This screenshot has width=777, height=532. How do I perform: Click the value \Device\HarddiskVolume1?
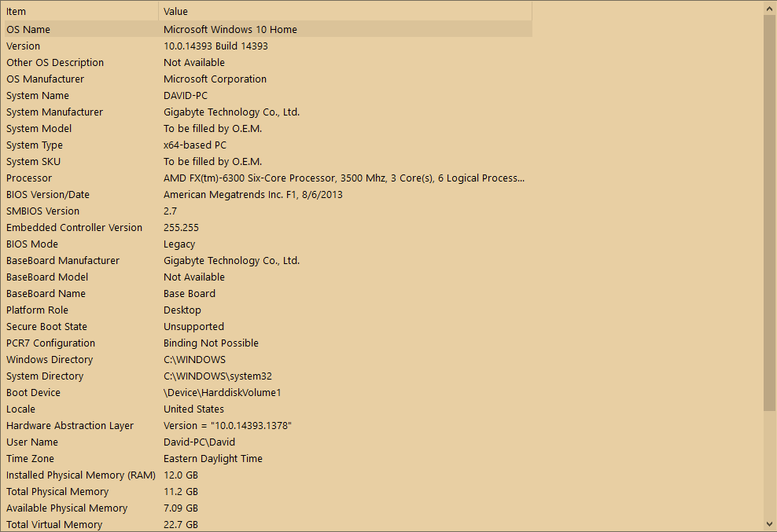(223, 393)
